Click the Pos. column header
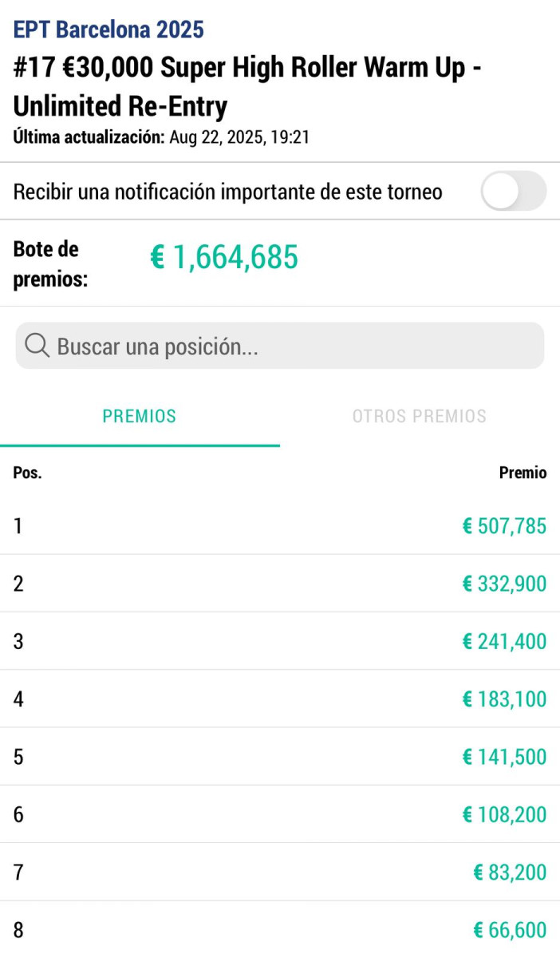 [x=27, y=473]
